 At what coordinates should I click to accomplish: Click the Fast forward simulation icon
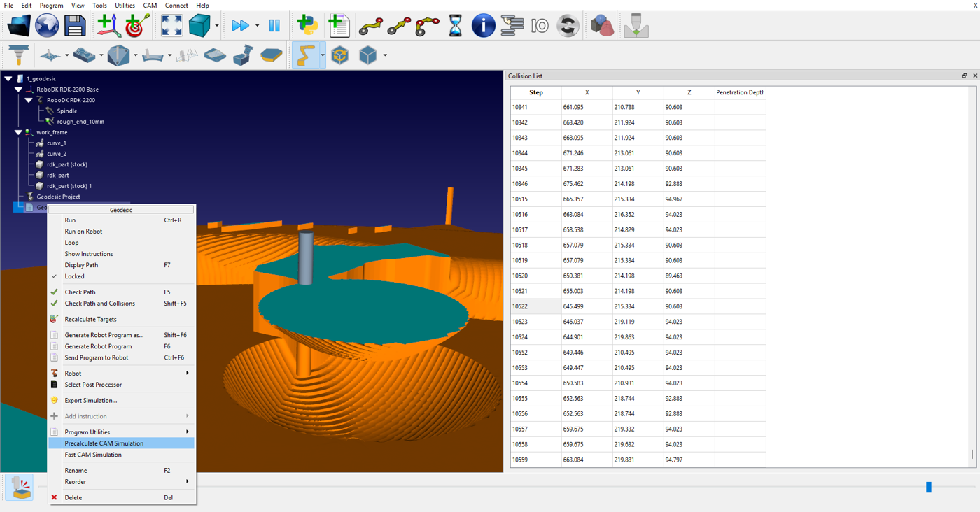240,26
